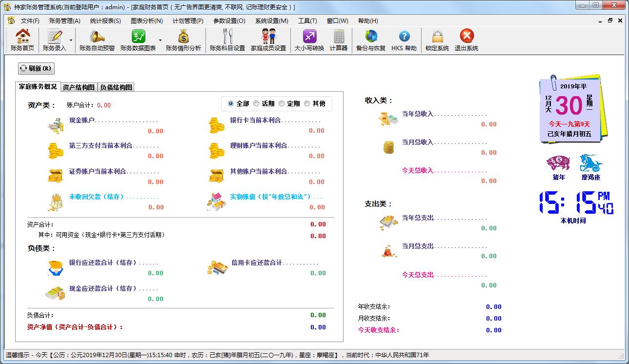This screenshot has width=629, height=364.
Task: Open the 账务录入 entry tool
Action: [x=55, y=39]
